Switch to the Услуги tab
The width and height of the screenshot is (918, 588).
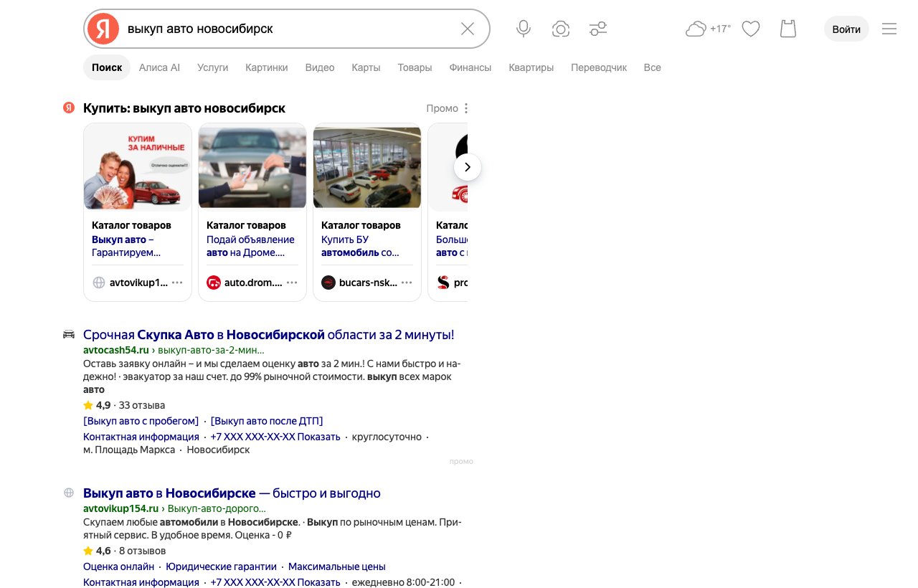(x=213, y=67)
